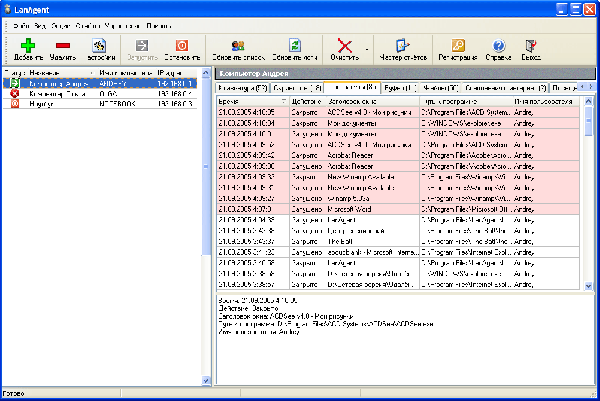The image size is (600, 401).
Task: Launch Мастер отчетов (Report wizard)
Action: 404,46
